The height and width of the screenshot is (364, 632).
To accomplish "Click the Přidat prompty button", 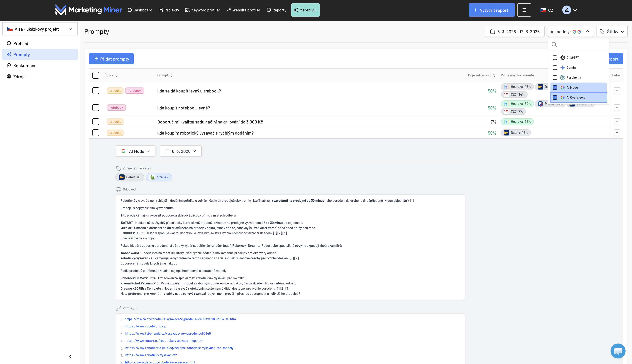I will [111, 59].
